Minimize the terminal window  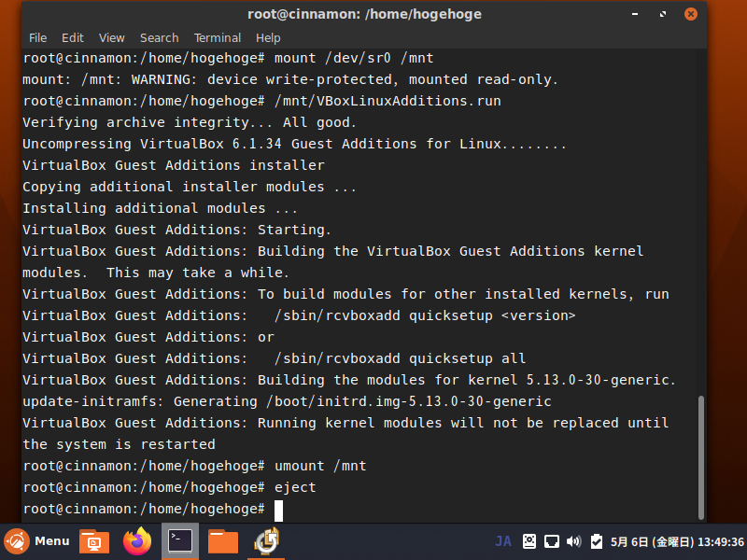click(635, 14)
